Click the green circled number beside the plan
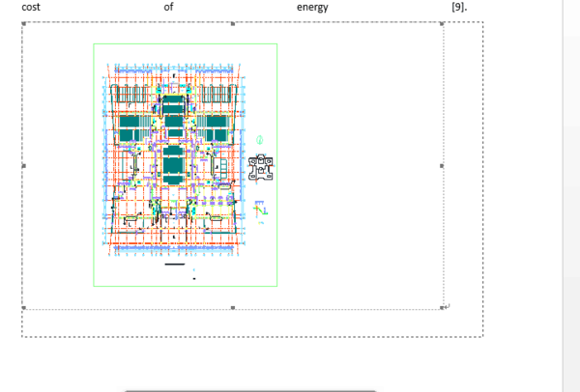The height and width of the screenshot is (392, 580). pyautogui.click(x=260, y=140)
